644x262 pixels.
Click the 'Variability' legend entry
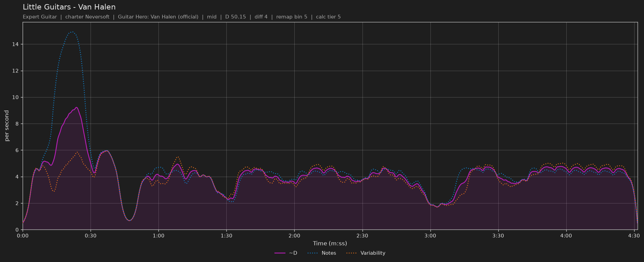point(366,253)
